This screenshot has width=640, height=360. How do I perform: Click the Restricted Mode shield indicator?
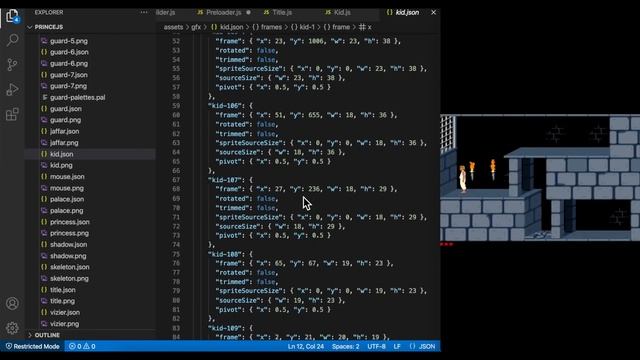(32, 347)
